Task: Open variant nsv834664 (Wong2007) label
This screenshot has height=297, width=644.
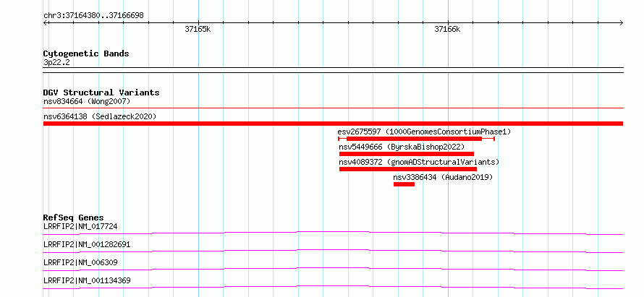Action: pyautogui.click(x=87, y=101)
